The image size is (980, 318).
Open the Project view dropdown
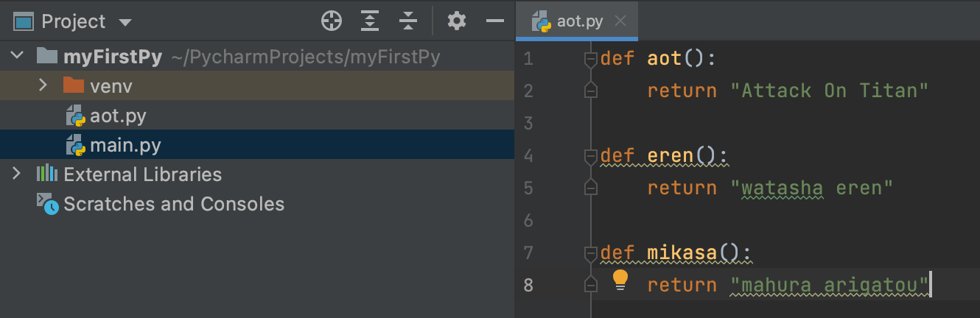(x=125, y=22)
